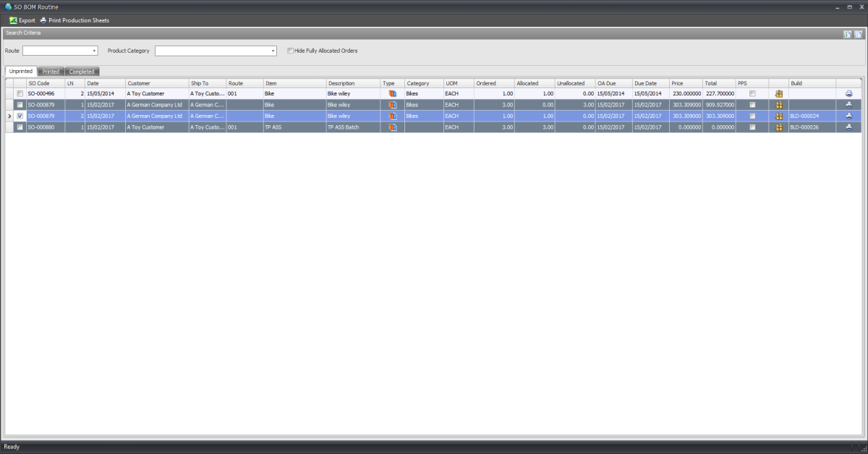This screenshot has height=454, width=868.
Task: Open the Route dropdown
Action: [93, 51]
